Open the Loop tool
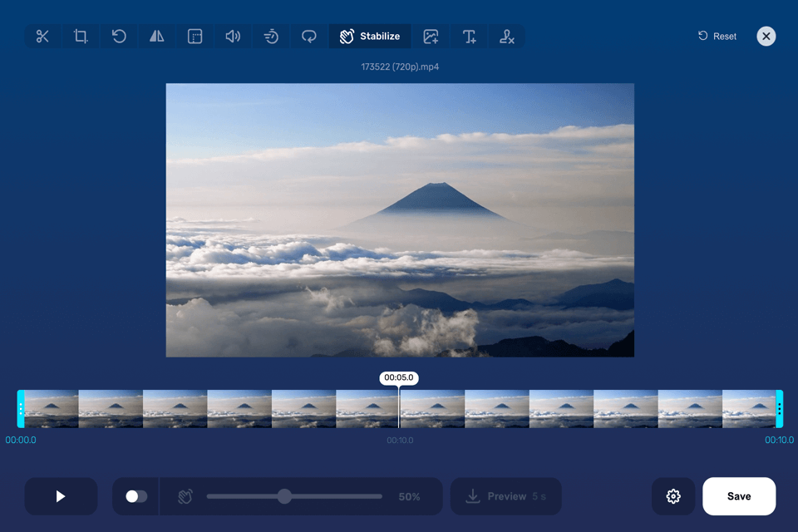This screenshot has width=798, height=532. [309, 36]
